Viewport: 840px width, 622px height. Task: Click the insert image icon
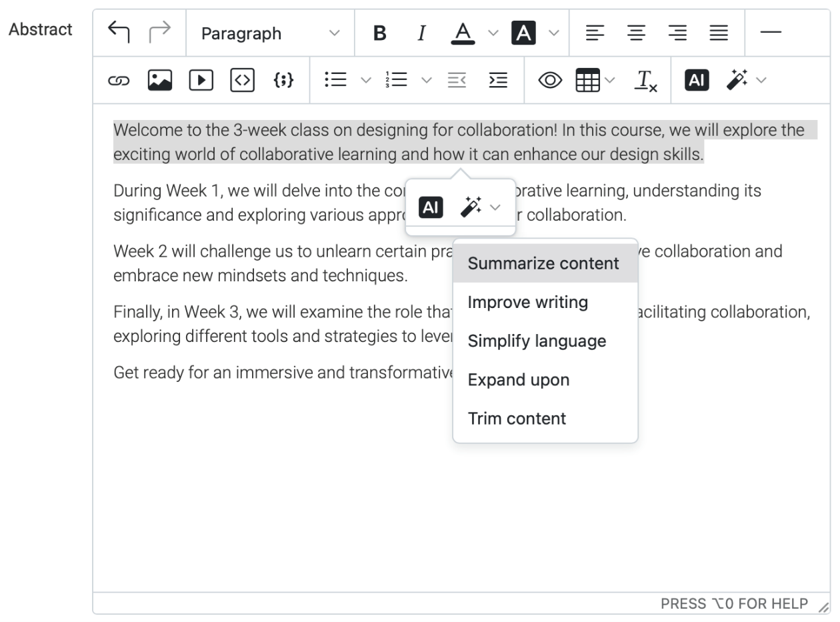pyautogui.click(x=160, y=81)
